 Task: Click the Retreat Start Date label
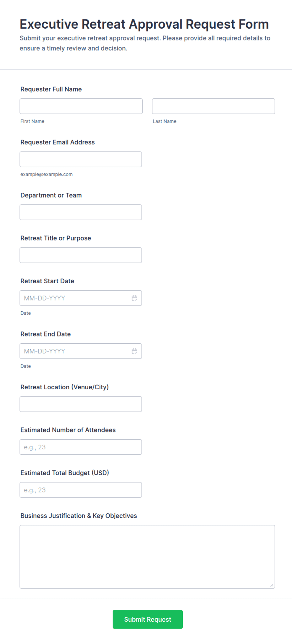[x=47, y=281]
